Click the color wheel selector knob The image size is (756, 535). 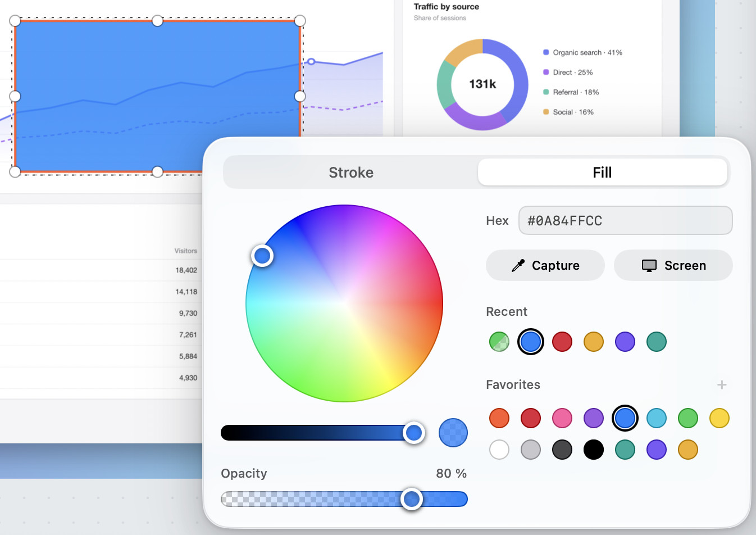click(x=262, y=256)
